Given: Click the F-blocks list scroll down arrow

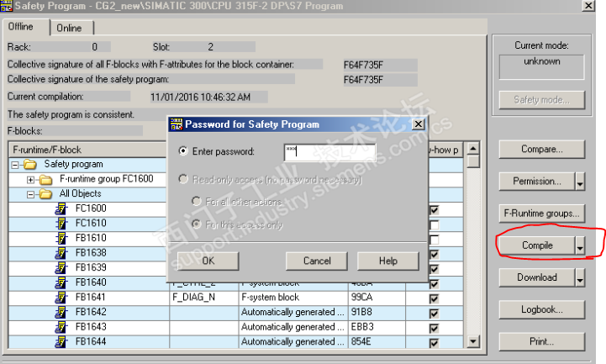Looking at the screenshot, I should 473,341.
